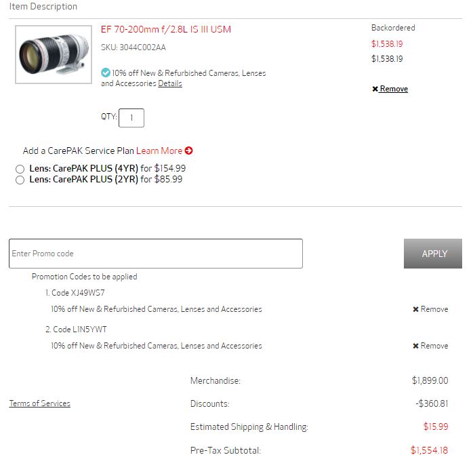Remove promo code L1N5YWT

(434, 346)
